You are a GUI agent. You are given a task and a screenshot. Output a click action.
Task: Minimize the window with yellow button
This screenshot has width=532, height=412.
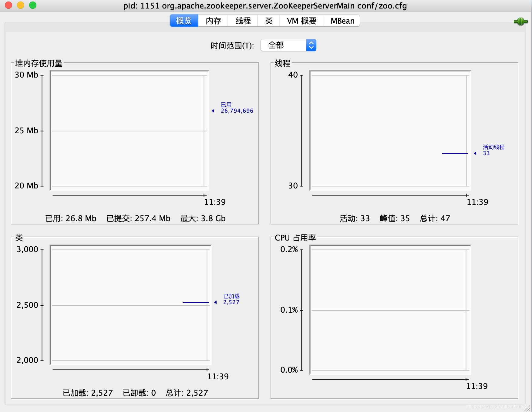pos(21,5)
